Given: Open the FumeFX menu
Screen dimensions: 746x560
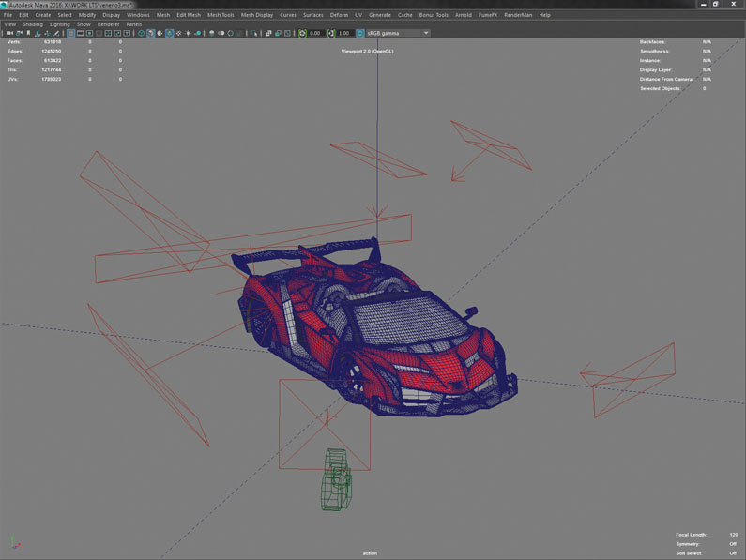Looking at the screenshot, I should 488,15.
